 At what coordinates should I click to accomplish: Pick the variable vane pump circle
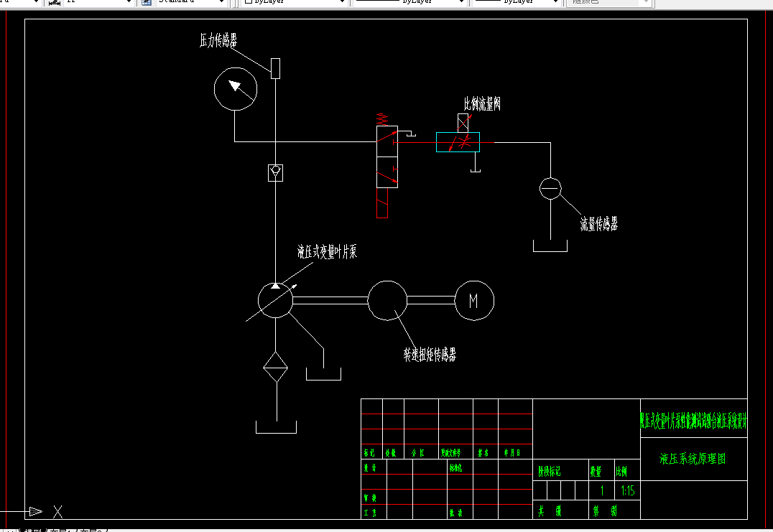[x=276, y=300]
